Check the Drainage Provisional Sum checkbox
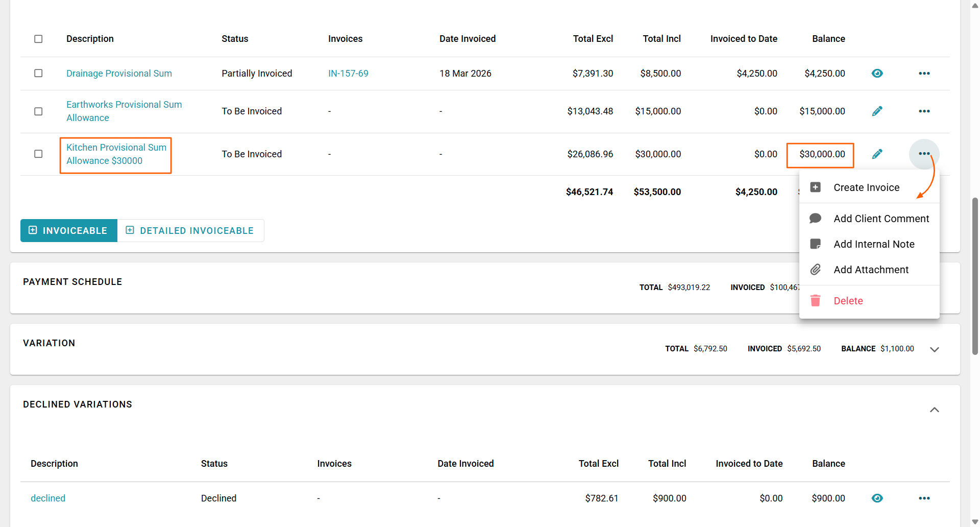The image size is (980, 527). tap(38, 74)
